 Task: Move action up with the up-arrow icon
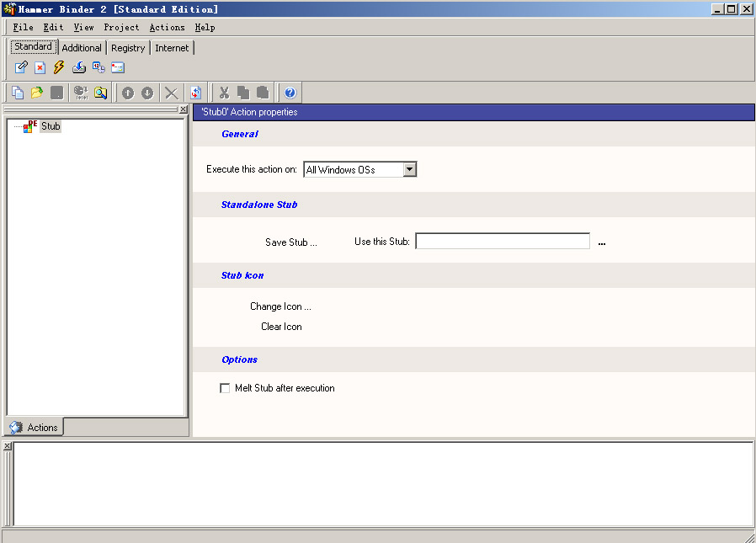[x=128, y=93]
